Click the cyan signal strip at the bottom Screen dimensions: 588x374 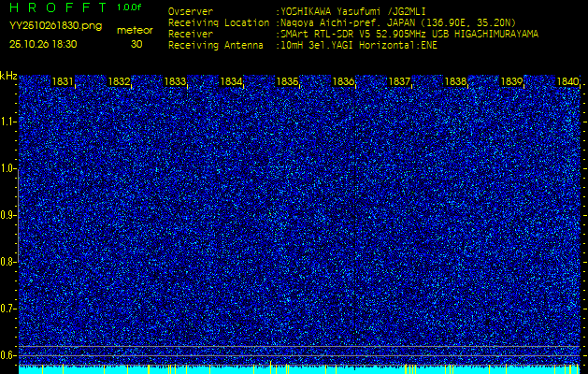(299, 370)
